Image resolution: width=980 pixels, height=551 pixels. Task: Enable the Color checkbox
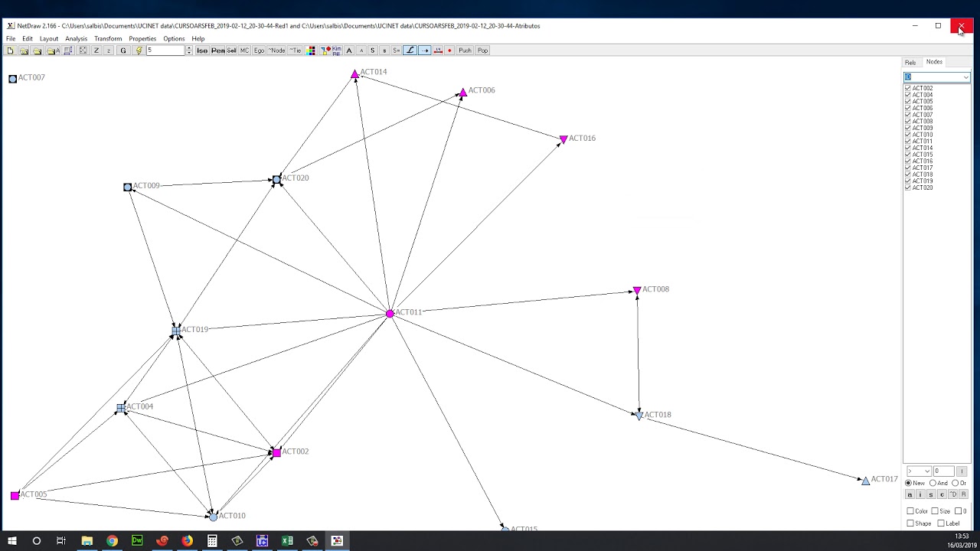click(x=910, y=511)
